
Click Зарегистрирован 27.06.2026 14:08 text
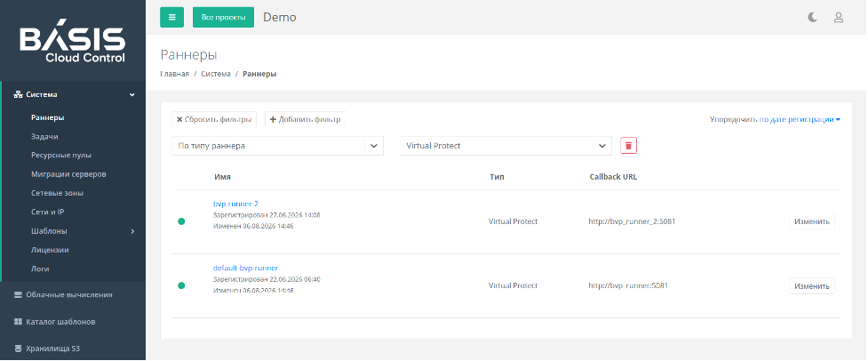point(267,215)
